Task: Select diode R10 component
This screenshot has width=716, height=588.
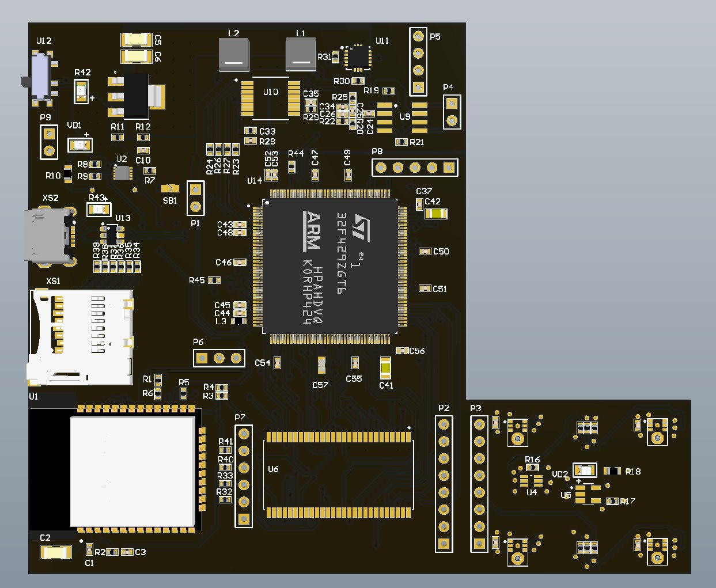Action: pyautogui.click(x=68, y=174)
